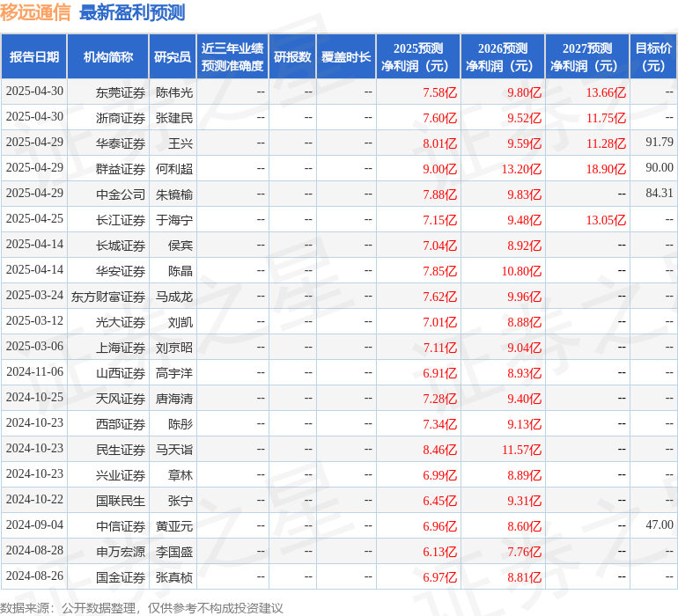Click the 研报数 column header

pos(292,57)
